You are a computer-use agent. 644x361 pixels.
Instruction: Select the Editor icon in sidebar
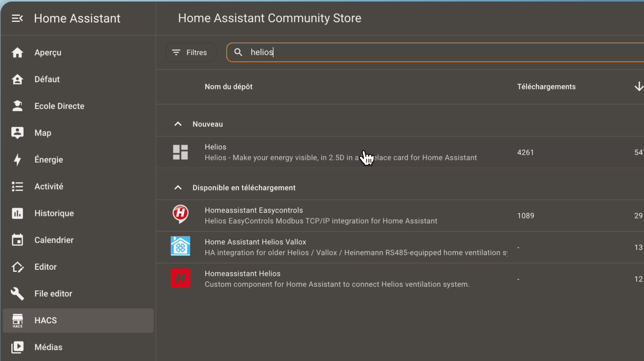click(17, 267)
